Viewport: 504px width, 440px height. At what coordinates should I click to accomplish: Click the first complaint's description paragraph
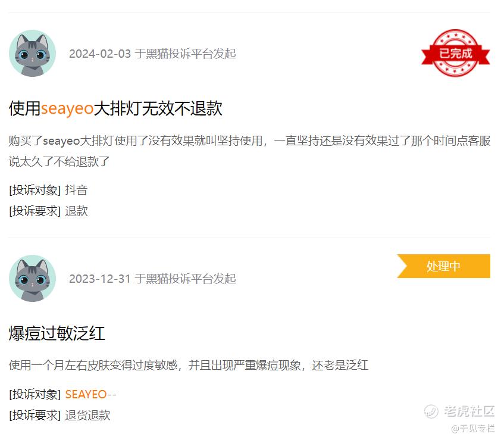(249, 151)
